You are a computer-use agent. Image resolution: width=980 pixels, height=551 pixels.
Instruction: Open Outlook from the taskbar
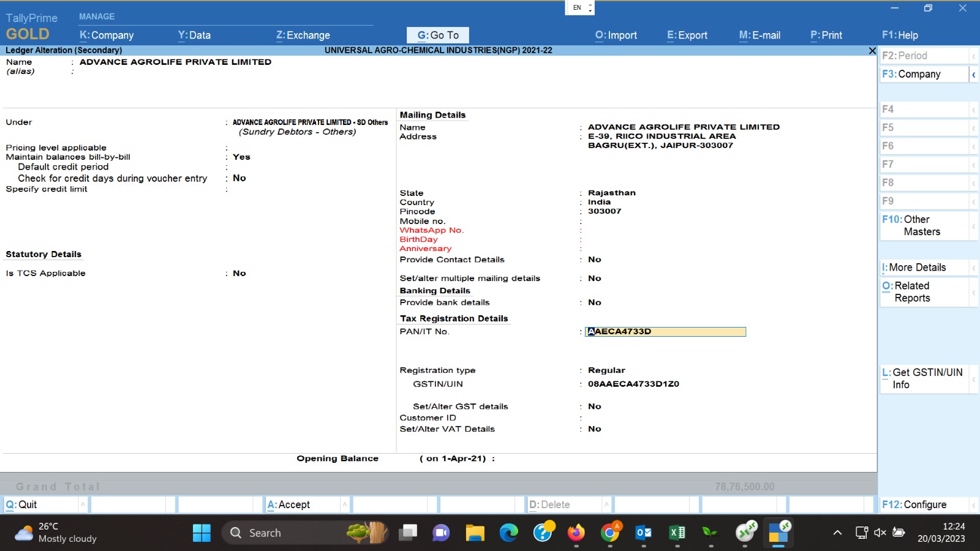click(x=643, y=533)
